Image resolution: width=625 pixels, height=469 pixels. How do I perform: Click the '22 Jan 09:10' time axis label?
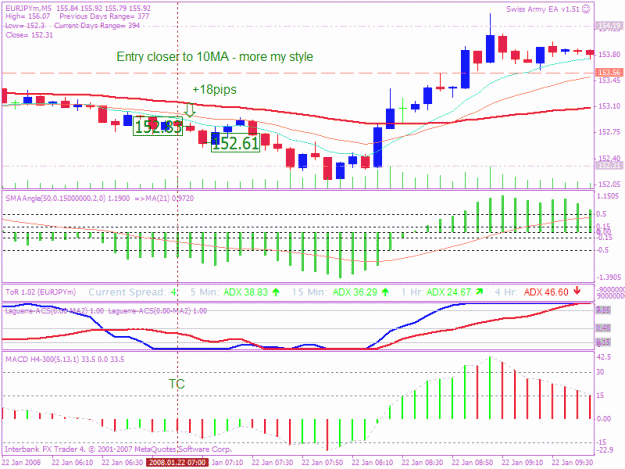523,463
